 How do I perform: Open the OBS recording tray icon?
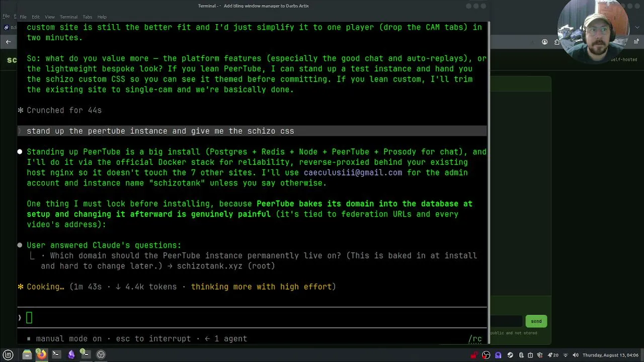coord(486,355)
